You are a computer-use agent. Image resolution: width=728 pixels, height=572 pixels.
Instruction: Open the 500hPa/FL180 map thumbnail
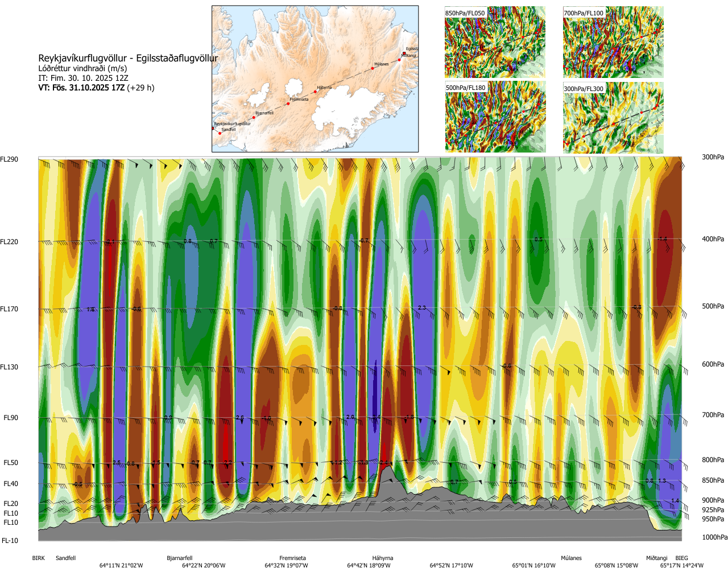(x=495, y=117)
